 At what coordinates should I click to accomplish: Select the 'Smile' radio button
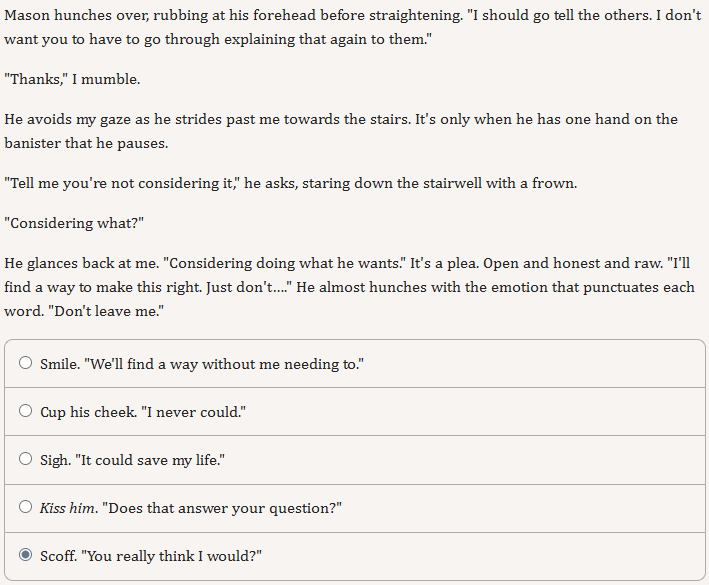coord(26,363)
